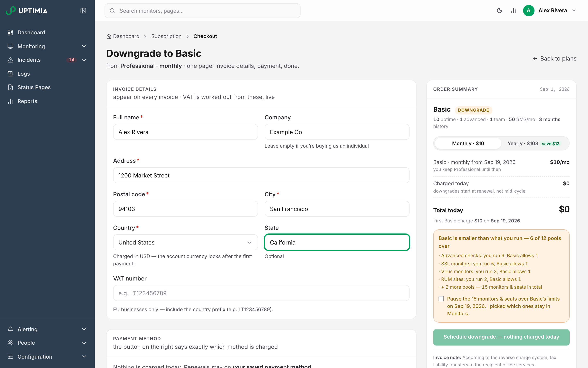Image resolution: width=588 pixels, height=368 pixels.
Task: Click the breadcrumb home icon
Action: pos(109,36)
